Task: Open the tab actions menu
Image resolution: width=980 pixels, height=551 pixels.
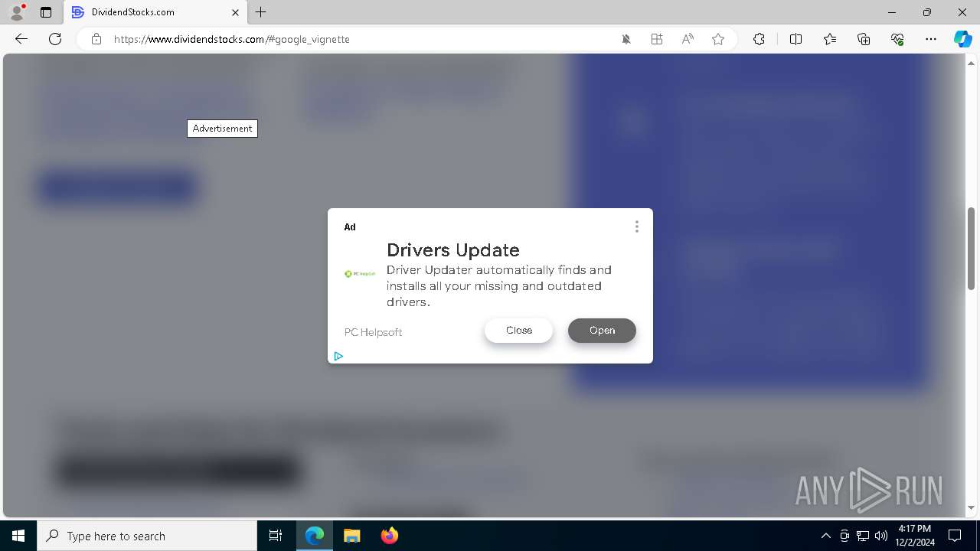Action: pyautogui.click(x=46, y=12)
